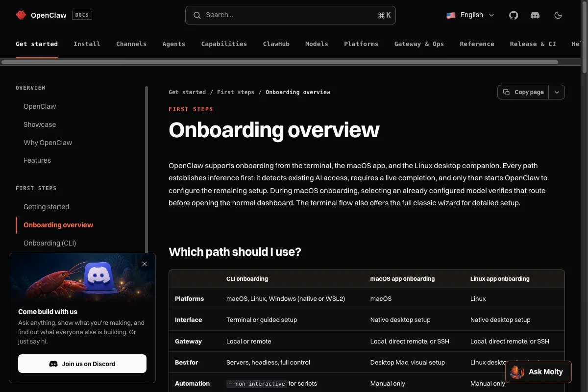588x392 pixels.
Task: Open the Showcase sidebar link
Action: [x=40, y=124]
